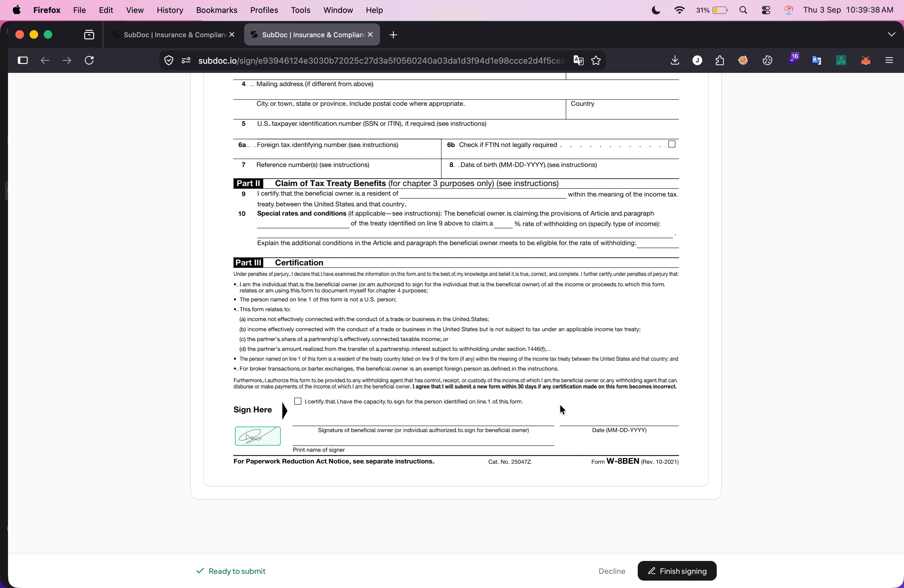This screenshot has width=904, height=588.
Task: Open the Bookmarks menu
Action: 216,10
